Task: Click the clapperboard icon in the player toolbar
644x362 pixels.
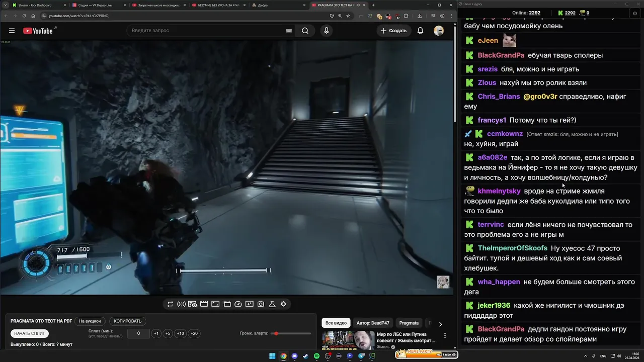Action: 204,304
